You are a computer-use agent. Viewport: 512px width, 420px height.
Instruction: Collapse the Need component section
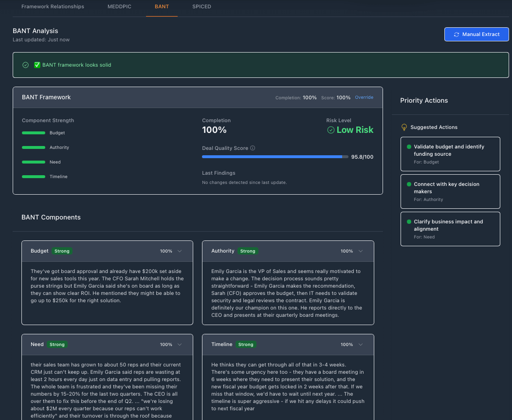click(179, 345)
